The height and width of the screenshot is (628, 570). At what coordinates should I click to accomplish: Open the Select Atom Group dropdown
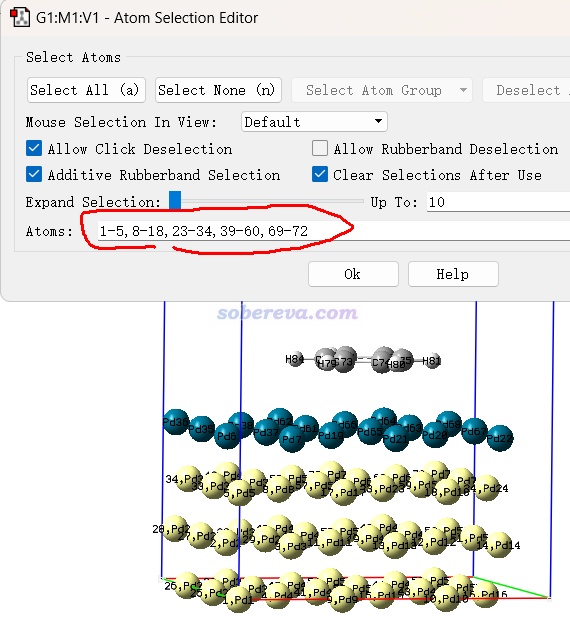point(382,90)
